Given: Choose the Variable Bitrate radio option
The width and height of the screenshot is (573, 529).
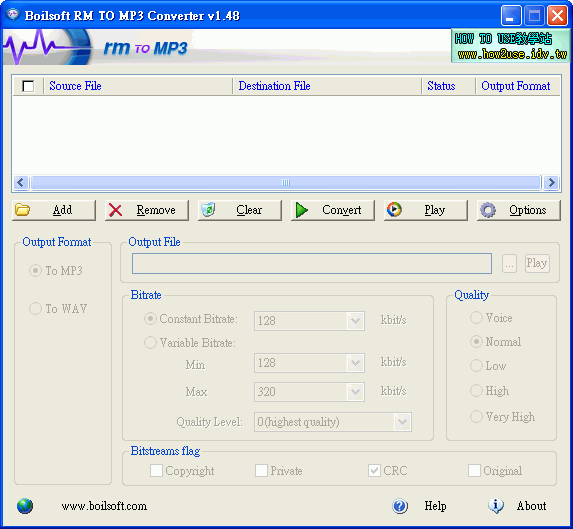Looking at the screenshot, I should [150, 343].
